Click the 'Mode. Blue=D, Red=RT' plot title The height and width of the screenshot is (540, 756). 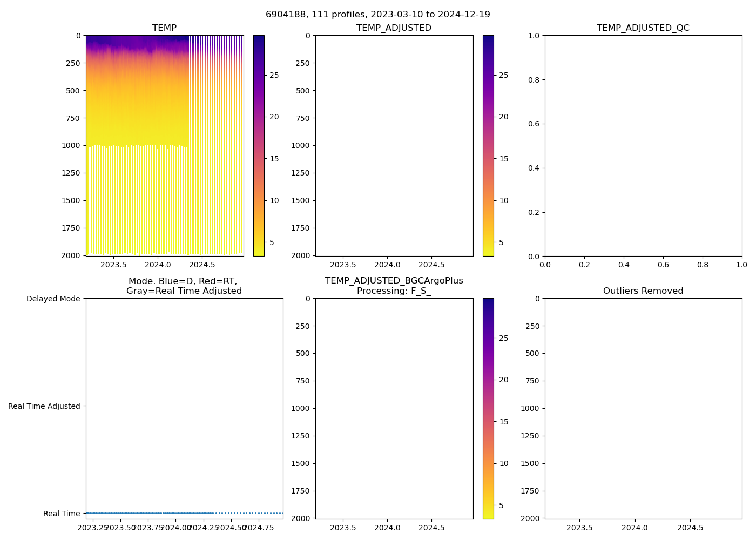(184, 286)
